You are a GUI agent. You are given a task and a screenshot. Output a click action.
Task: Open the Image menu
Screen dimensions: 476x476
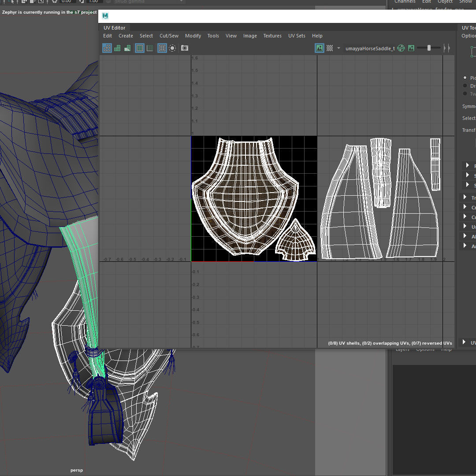(x=250, y=36)
